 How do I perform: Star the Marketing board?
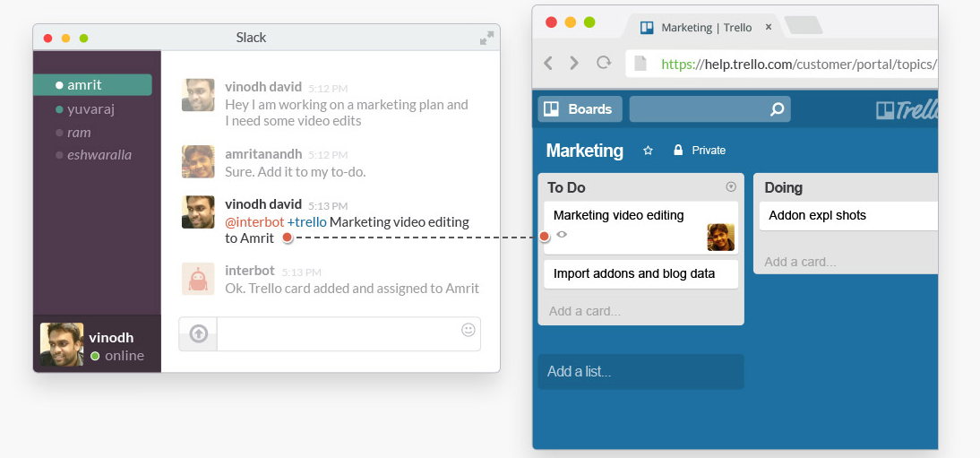tap(649, 151)
